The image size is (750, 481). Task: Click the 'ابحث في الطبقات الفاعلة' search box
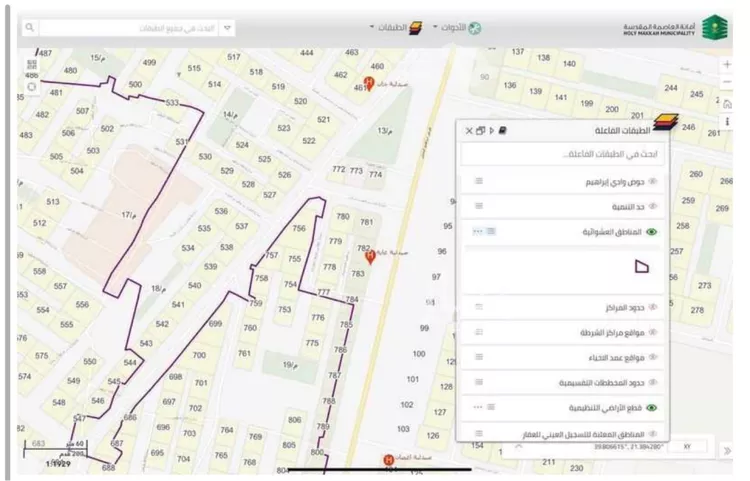point(562,154)
